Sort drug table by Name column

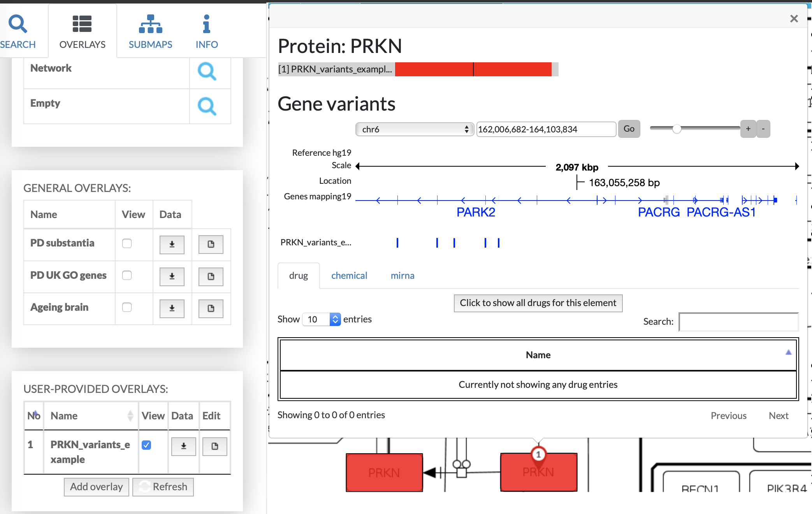tap(538, 355)
